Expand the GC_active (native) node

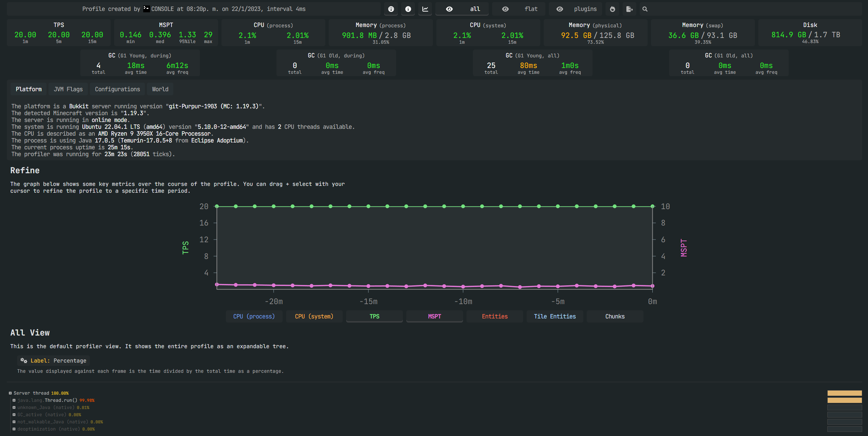tap(14, 415)
